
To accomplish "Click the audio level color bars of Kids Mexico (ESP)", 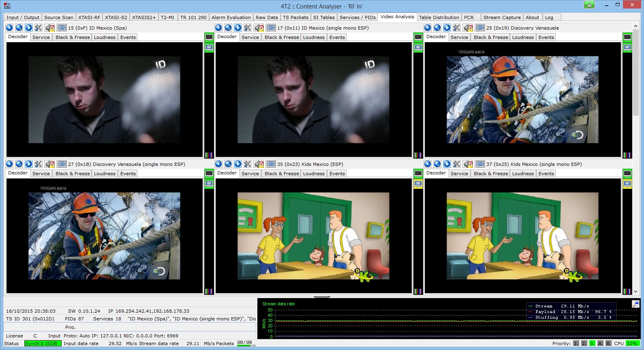I will [x=418, y=291].
